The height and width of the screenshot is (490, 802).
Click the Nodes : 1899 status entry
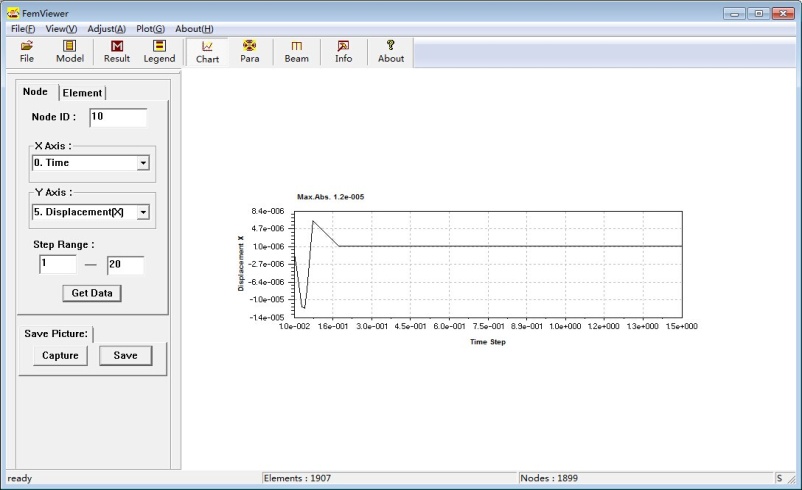point(549,478)
